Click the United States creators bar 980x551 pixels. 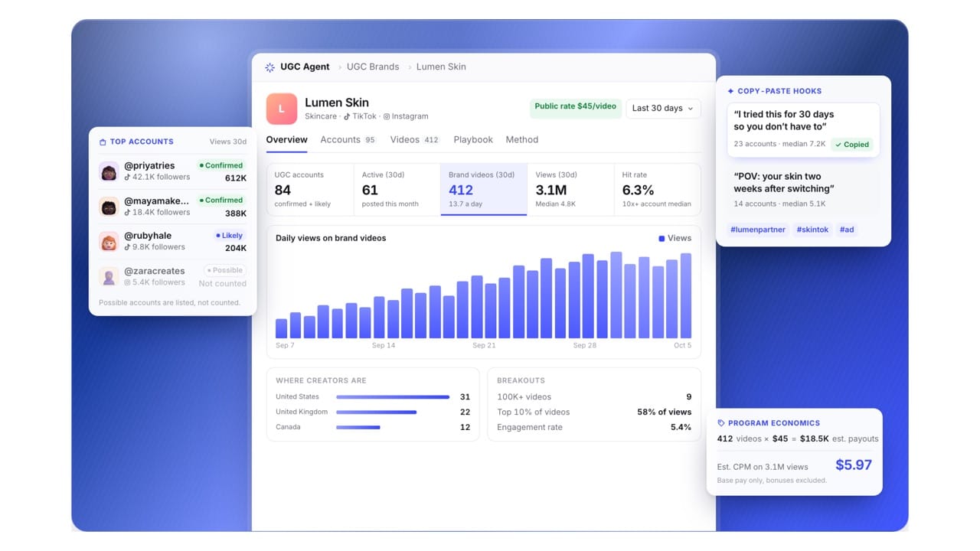(393, 397)
